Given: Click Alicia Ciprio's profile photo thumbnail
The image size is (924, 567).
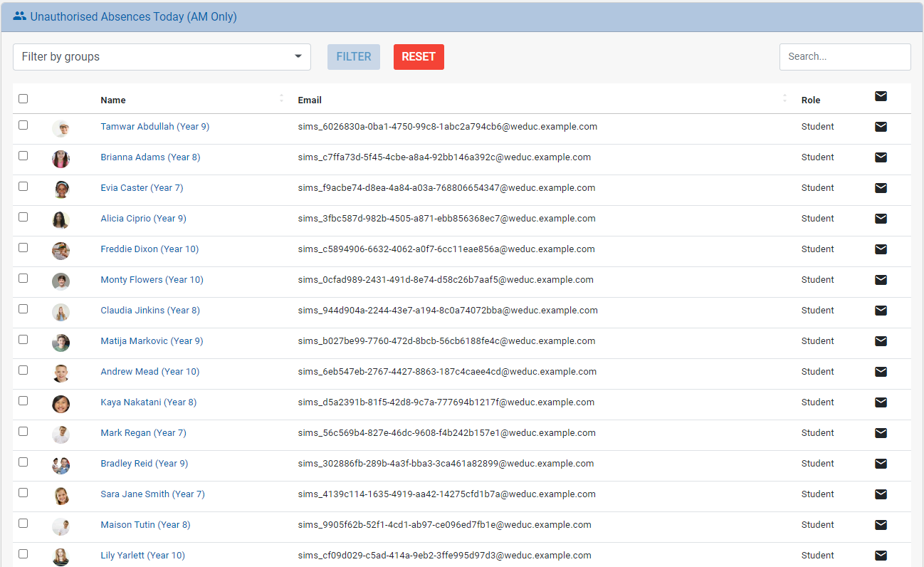Looking at the screenshot, I should click(x=61, y=219).
